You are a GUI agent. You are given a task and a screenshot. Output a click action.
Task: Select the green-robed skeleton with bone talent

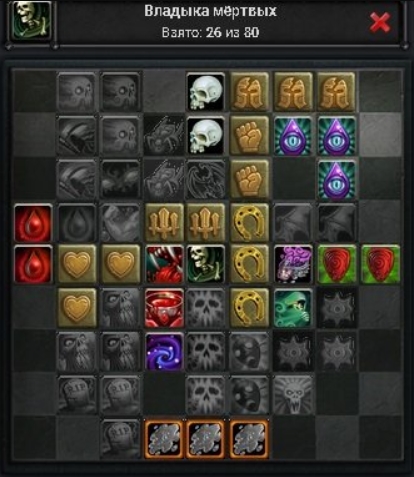point(206,265)
